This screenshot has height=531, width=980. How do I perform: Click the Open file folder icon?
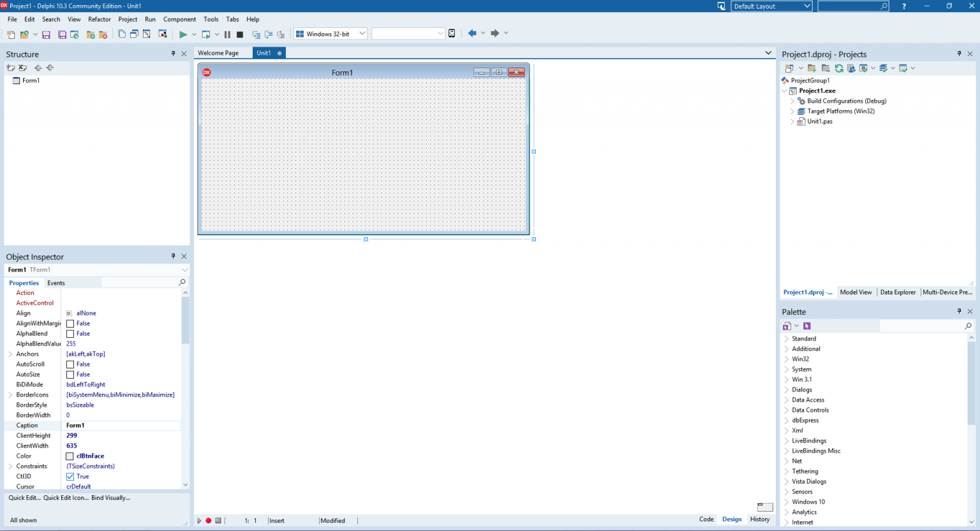24,34
